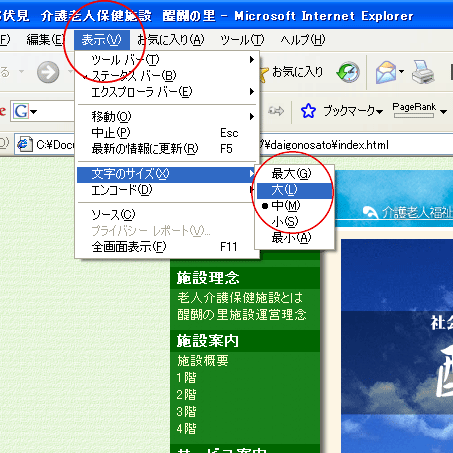Click the History clock icon
Screen dimensions: 453x453
pyautogui.click(x=348, y=72)
